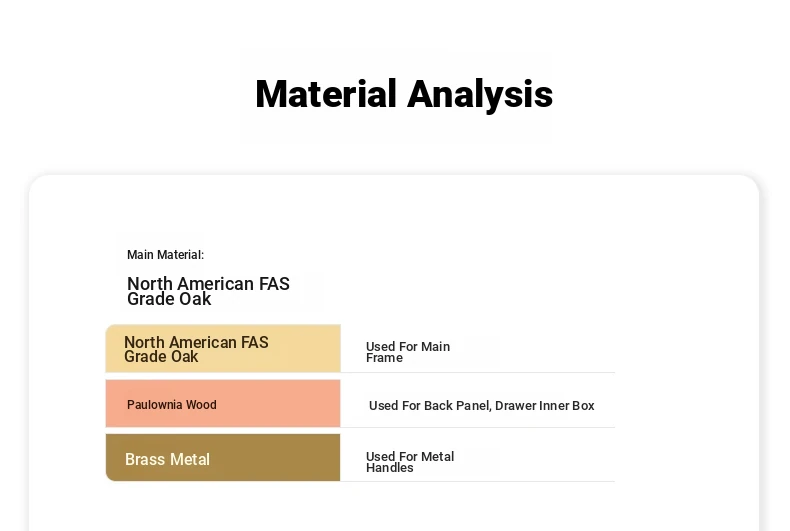Screen dimensions: 790x531
Task: Select the oak heading under Main Material
Action: click(x=208, y=291)
